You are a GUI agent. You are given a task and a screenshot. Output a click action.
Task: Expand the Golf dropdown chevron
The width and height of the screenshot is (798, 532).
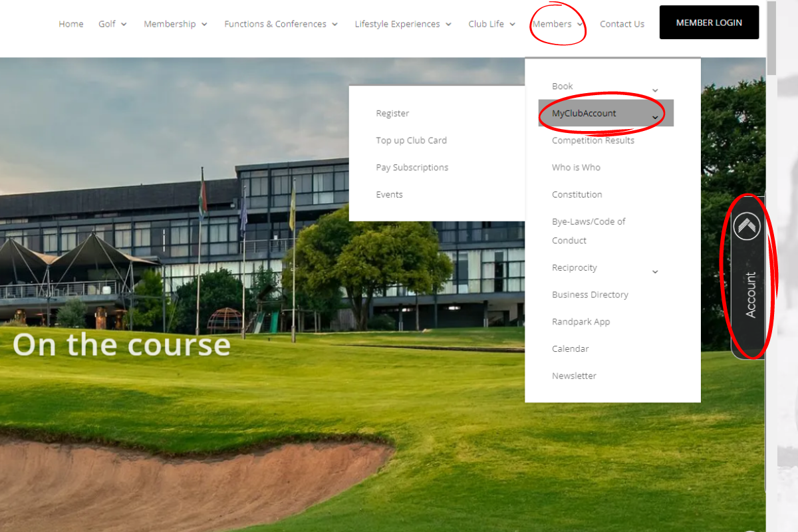click(124, 25)
